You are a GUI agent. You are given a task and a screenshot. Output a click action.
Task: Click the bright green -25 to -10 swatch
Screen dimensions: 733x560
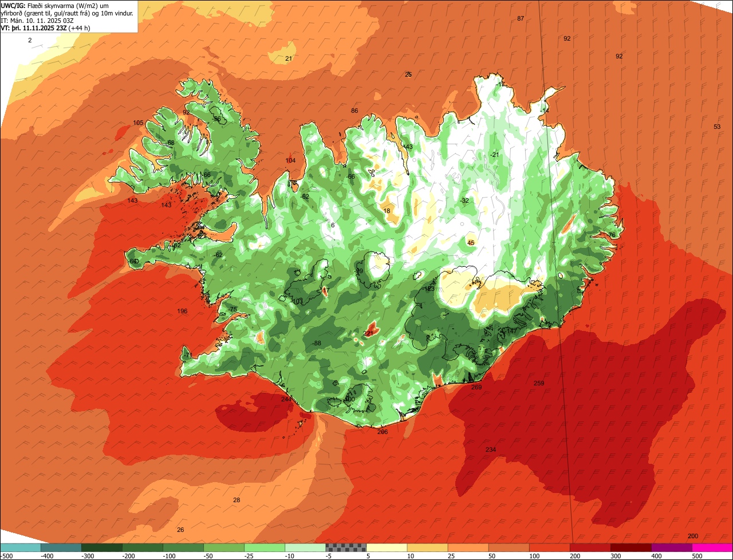coord(265,547)
